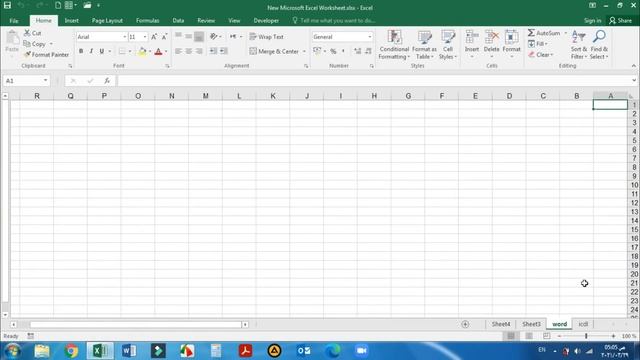Click the New sheet plus button
This screenshot has height=360, width=640.
tap(465, 324)
